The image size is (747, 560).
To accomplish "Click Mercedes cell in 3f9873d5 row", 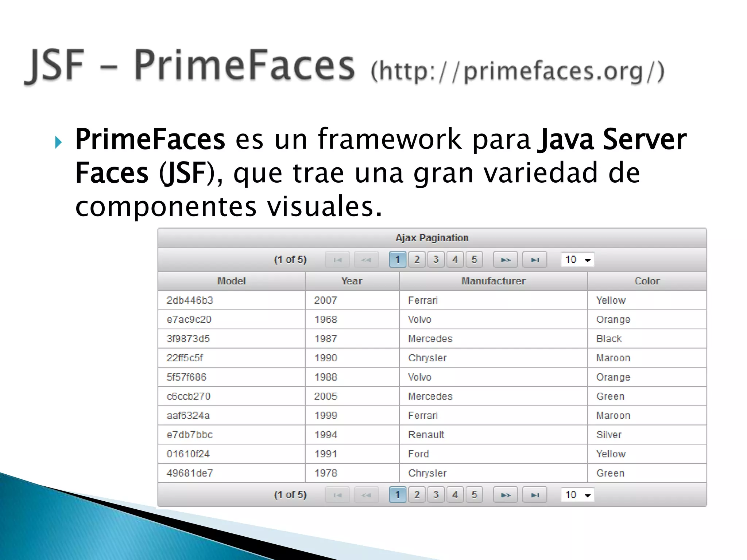I will [494, 339].
